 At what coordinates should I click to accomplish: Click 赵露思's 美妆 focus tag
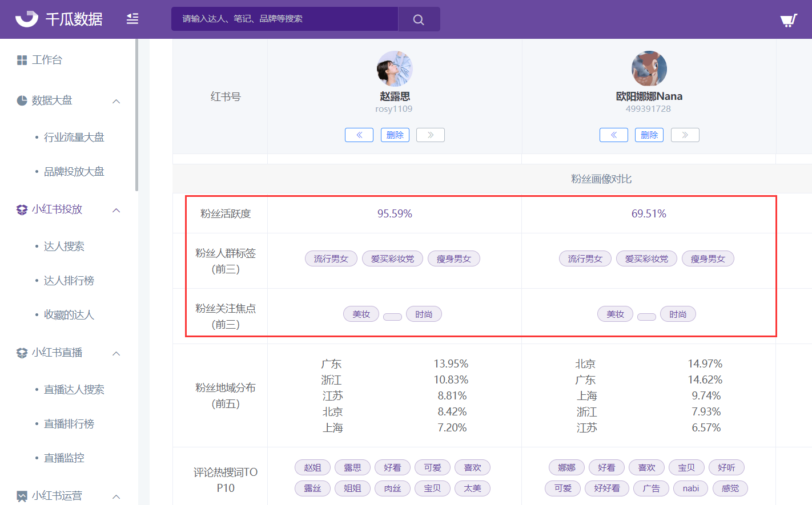point(361,314)
